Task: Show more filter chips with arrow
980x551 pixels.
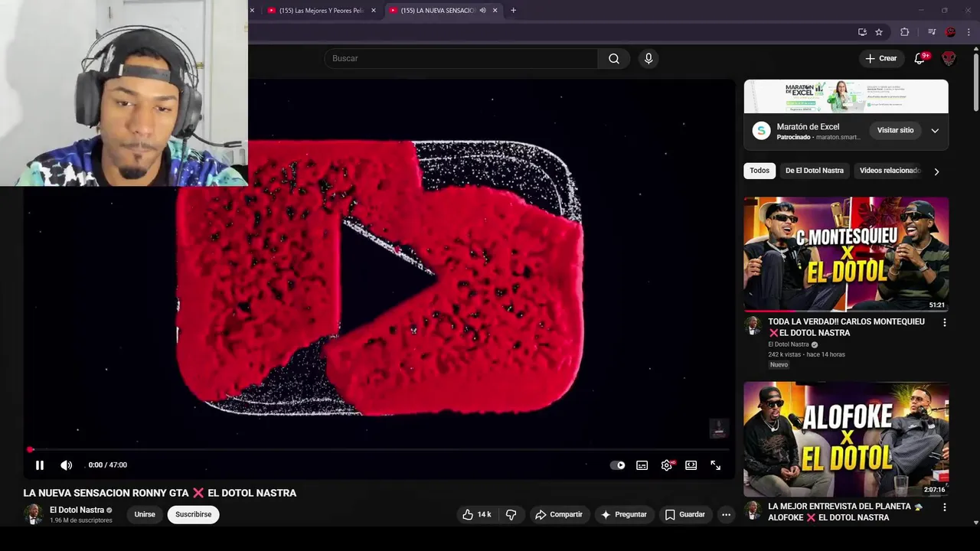Action: pyautogui.click(x=936, y=171)
